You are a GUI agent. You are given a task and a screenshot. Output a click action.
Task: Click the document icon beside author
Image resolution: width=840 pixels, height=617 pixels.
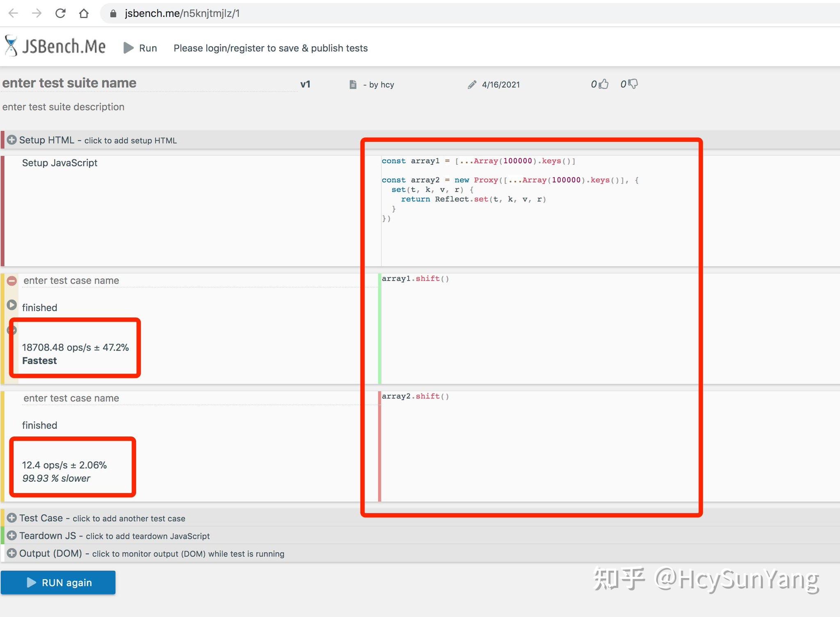(353, 84)
